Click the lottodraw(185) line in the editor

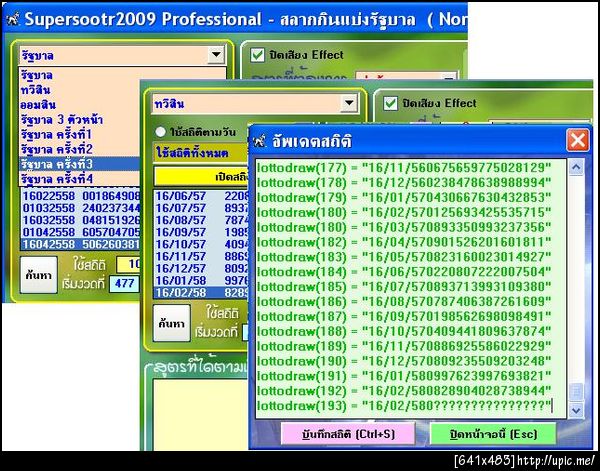coord(404,287)
